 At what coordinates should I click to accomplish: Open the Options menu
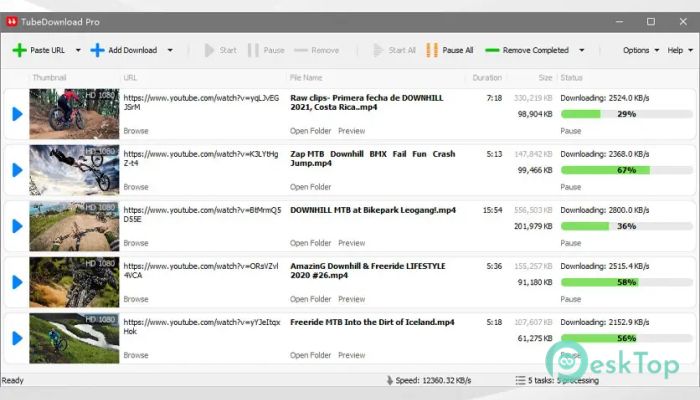click(x=641, y=50)
